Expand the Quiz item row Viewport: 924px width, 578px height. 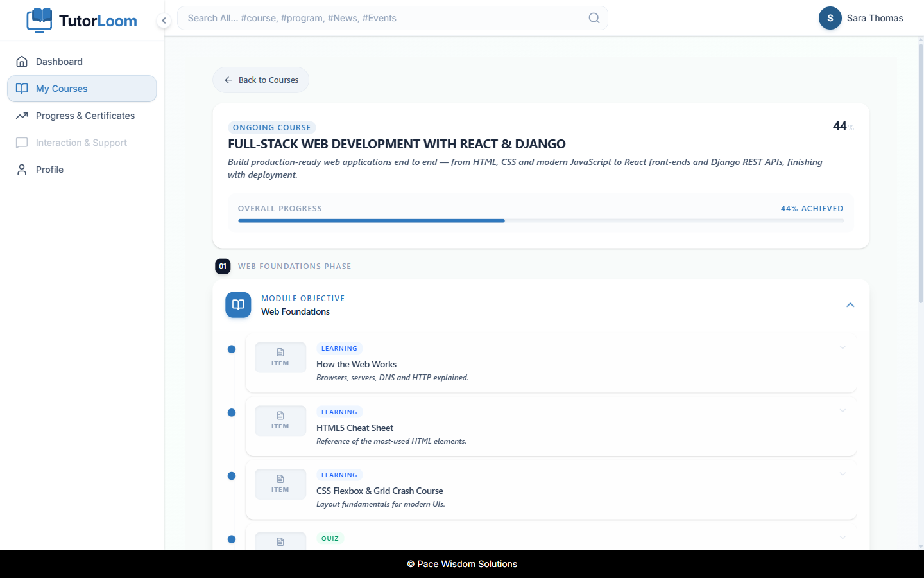[843, 538]
